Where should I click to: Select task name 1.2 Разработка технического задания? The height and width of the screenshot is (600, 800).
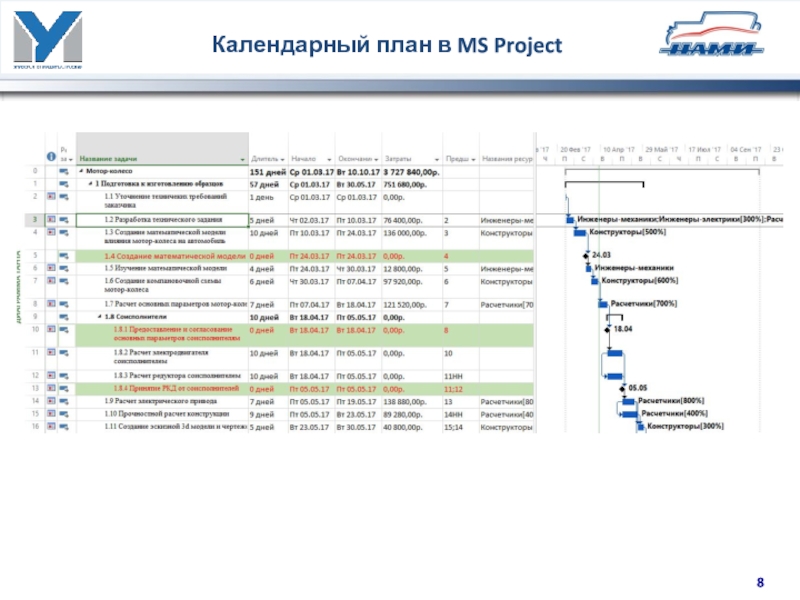coord(163,219)
